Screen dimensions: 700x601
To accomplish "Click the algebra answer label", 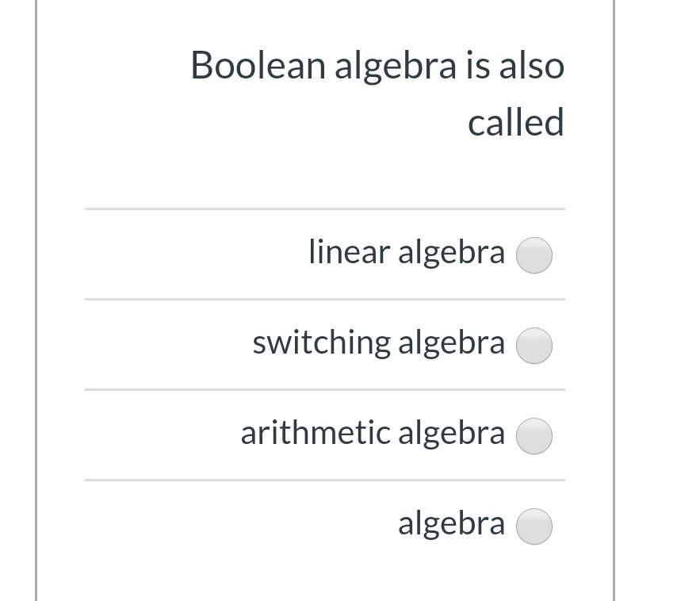I will click(451, 523).
